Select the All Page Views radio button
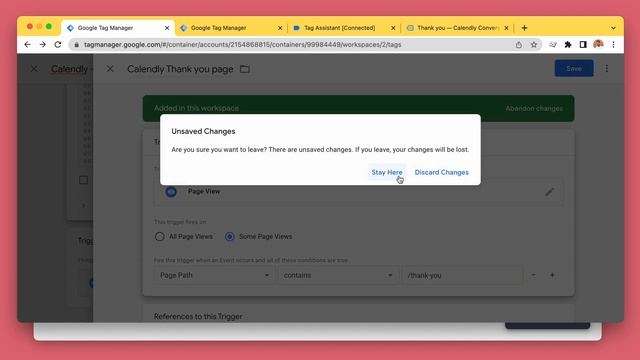640x360 pixels. pos(160,237)
